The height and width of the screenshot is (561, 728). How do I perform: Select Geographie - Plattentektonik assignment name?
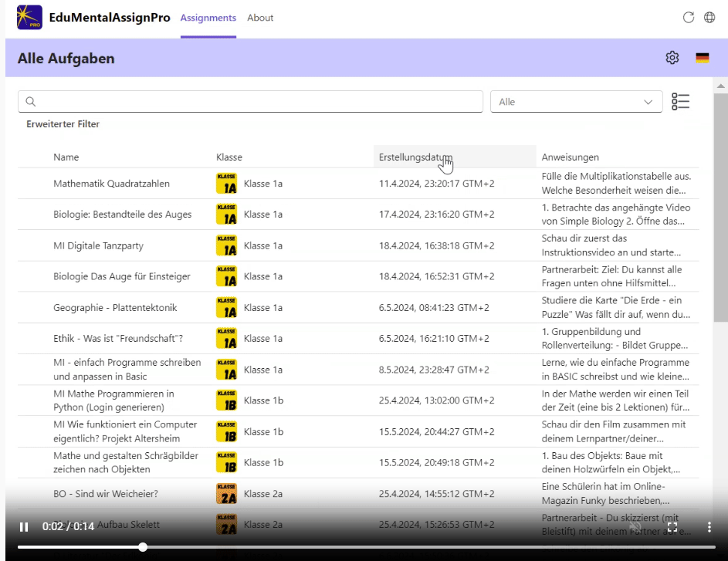(x=115, y=308)
